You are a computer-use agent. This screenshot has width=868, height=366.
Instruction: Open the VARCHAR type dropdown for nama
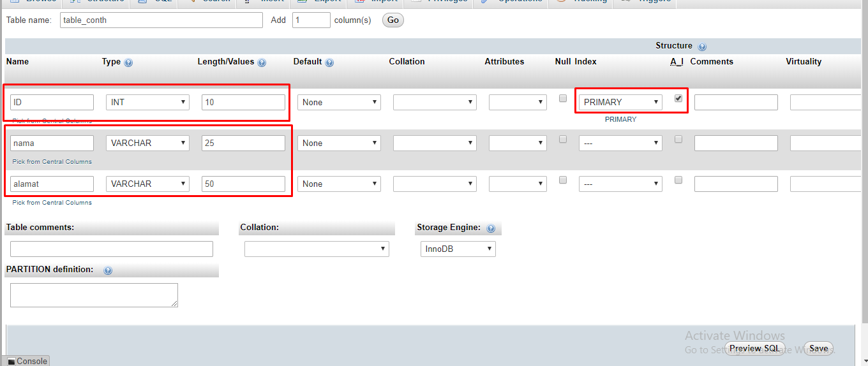(147, 143)
